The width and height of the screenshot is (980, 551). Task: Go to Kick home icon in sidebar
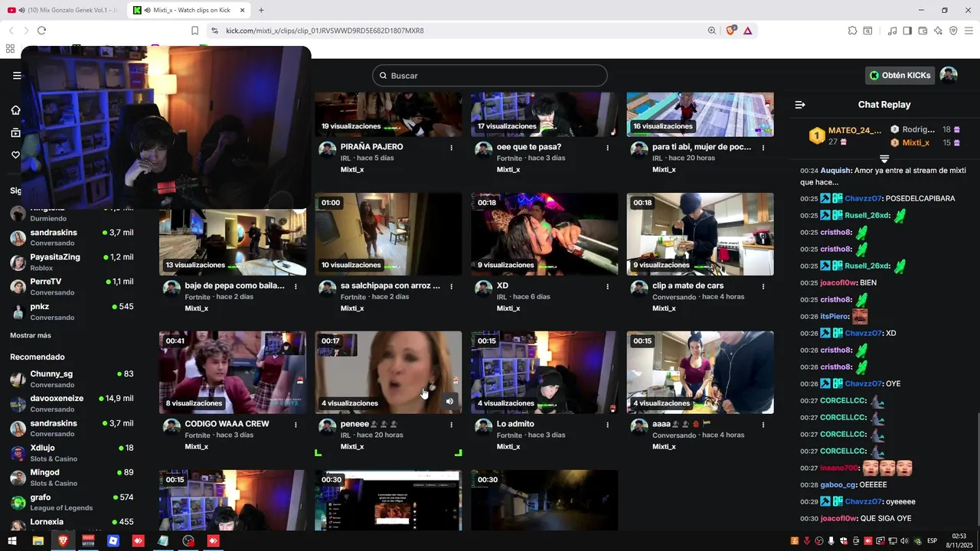(15, 110)
